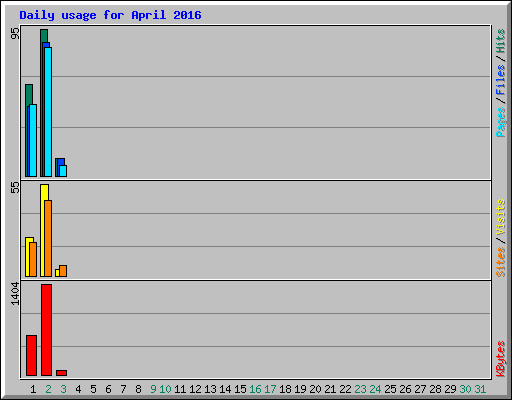Click day '29' on the x-axis
This screenshot has width=512, height=400.
(450, 389)
